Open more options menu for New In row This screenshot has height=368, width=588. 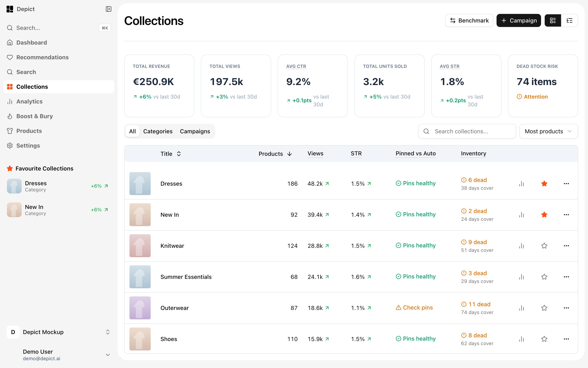click(566, 215)
